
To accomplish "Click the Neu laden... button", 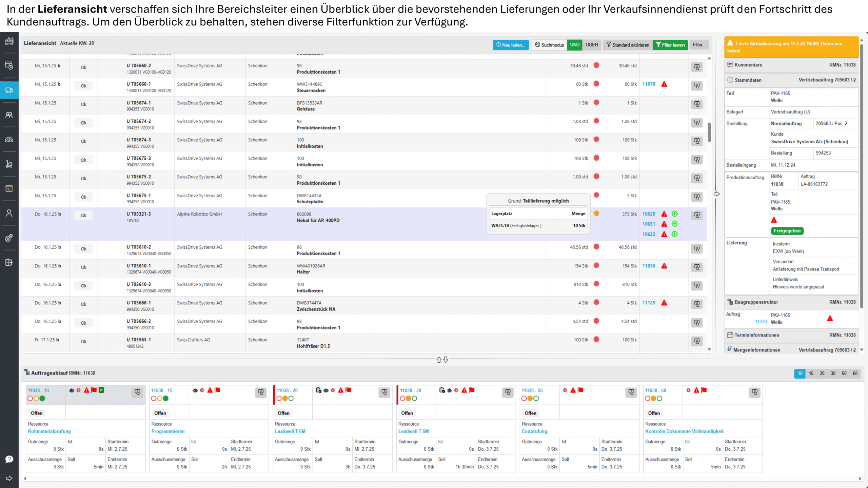I will tap(511, 45).
